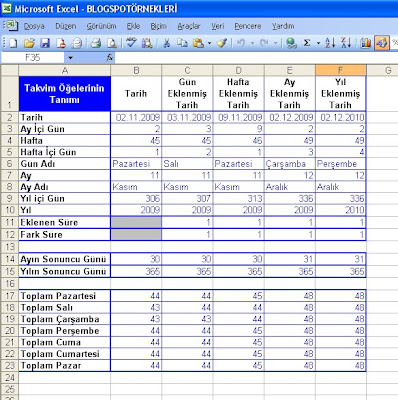
Task: Click the Open file folder icon
Action: point(29,43)
